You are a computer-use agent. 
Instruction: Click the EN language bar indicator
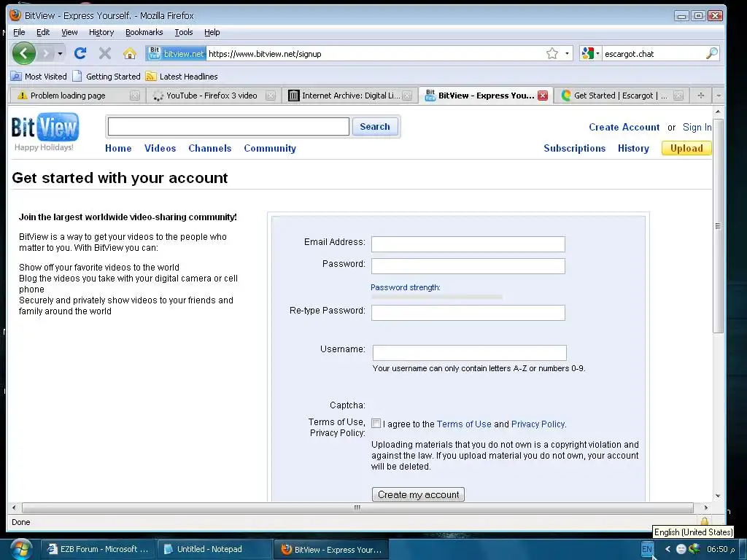pos(647,549)
